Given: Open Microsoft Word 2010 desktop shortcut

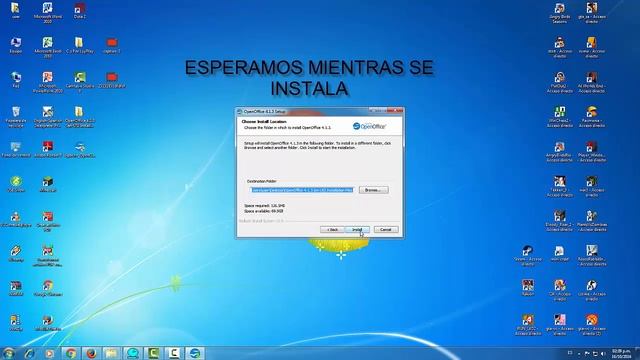Looking at the screenshot, I should (48, 12).
